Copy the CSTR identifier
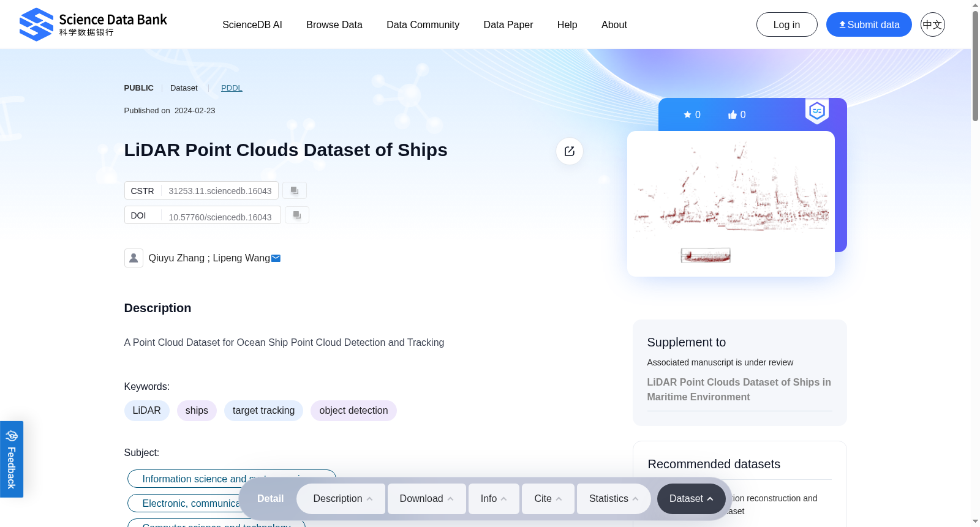980x527 pixels. (x=295, y=190)
